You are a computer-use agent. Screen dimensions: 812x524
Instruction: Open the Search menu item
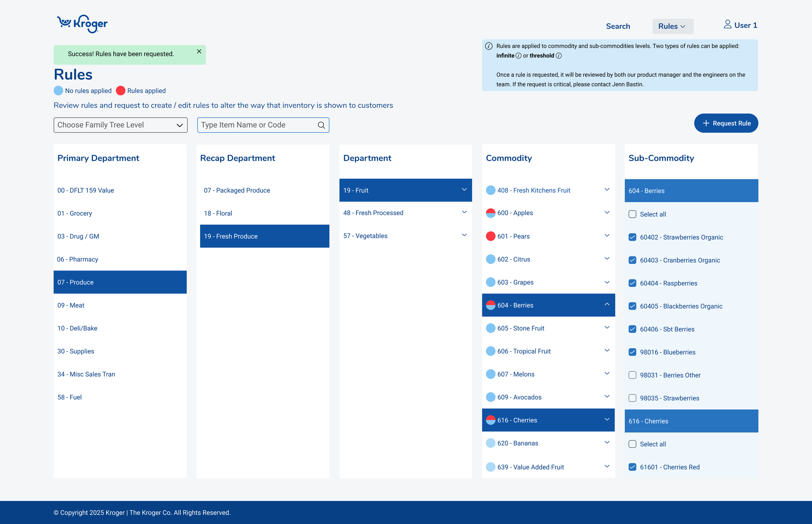pos(618,26)
